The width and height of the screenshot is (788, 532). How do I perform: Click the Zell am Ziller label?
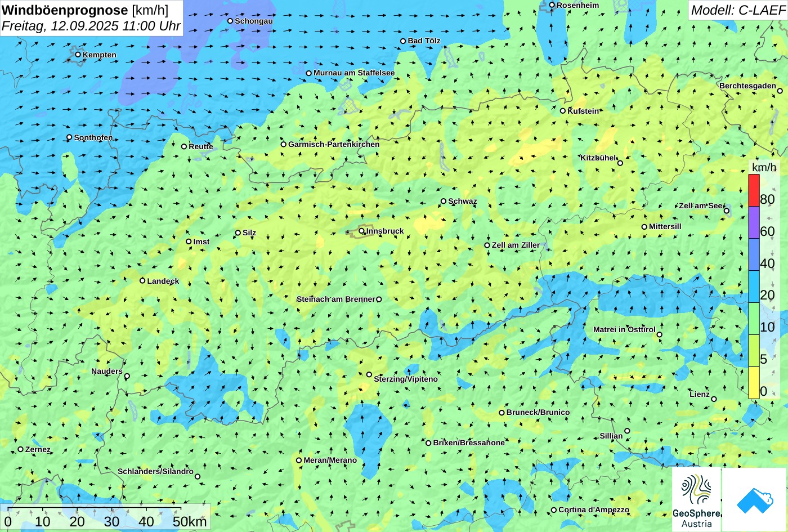pyautogui.click(x=516, y=245)
